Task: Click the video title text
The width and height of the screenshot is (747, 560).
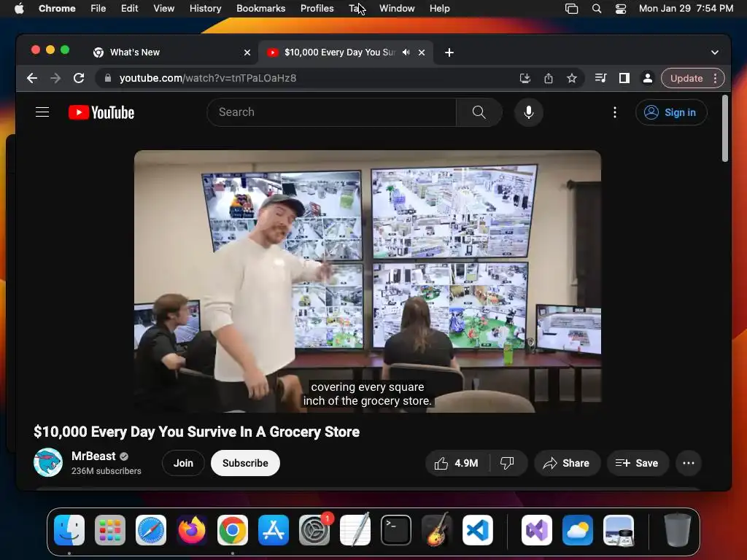Action: (x=196, y=432)
